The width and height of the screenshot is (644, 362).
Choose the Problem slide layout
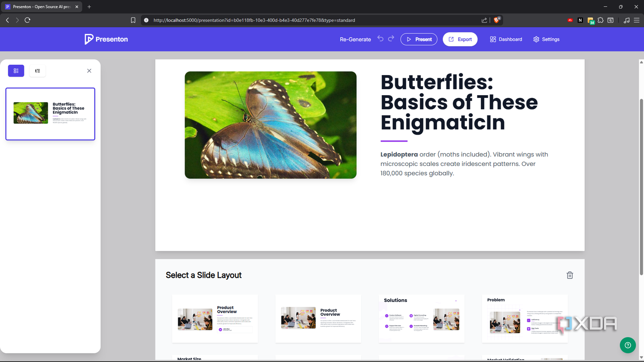click(x=525, y=319)
